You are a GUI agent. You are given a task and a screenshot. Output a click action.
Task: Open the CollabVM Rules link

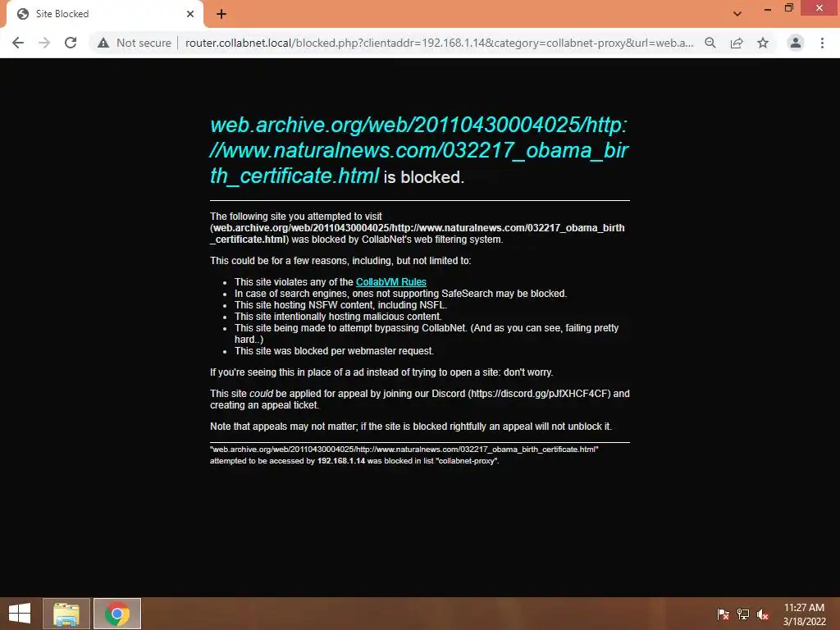tap(391, 282)
